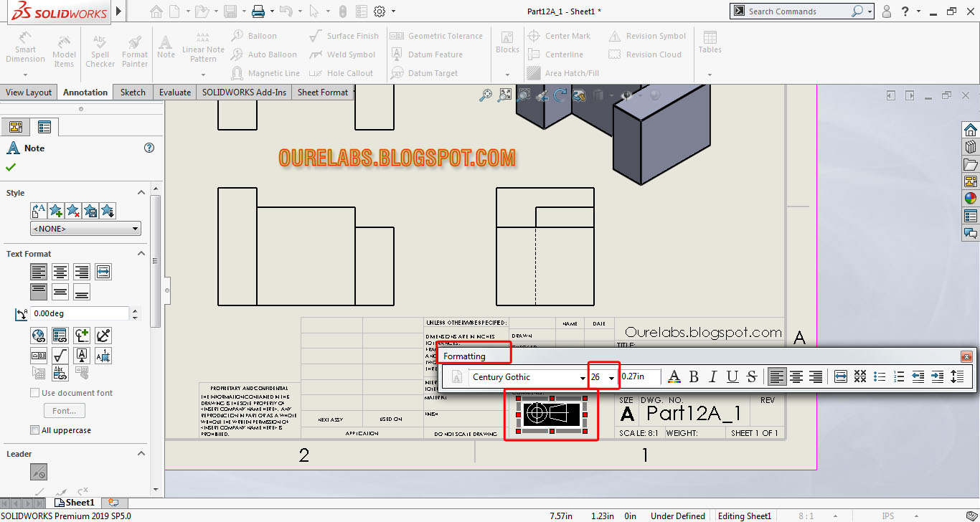This screenshot has width=980, height=522.
Task: Apply strikethrough in the Formatting toolbar
Action: click(751, 376)
